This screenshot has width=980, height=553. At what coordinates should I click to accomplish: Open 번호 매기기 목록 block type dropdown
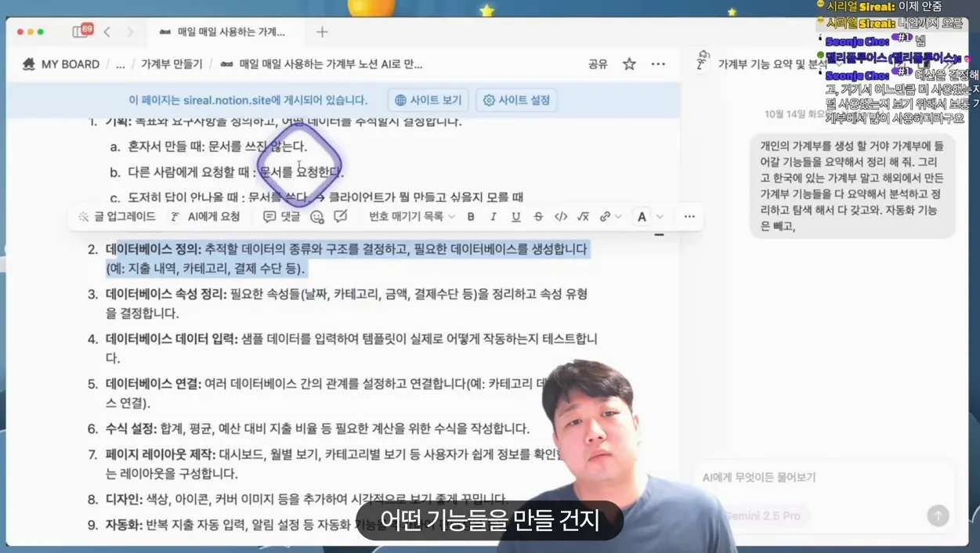[x=412, y=216]
